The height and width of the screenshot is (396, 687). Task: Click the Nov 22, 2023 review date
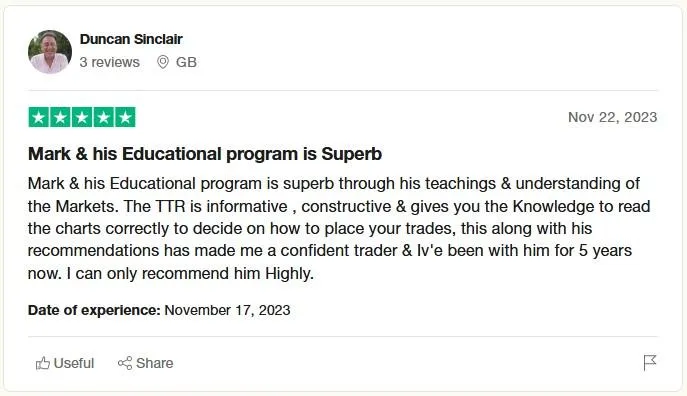click(613, 117)
